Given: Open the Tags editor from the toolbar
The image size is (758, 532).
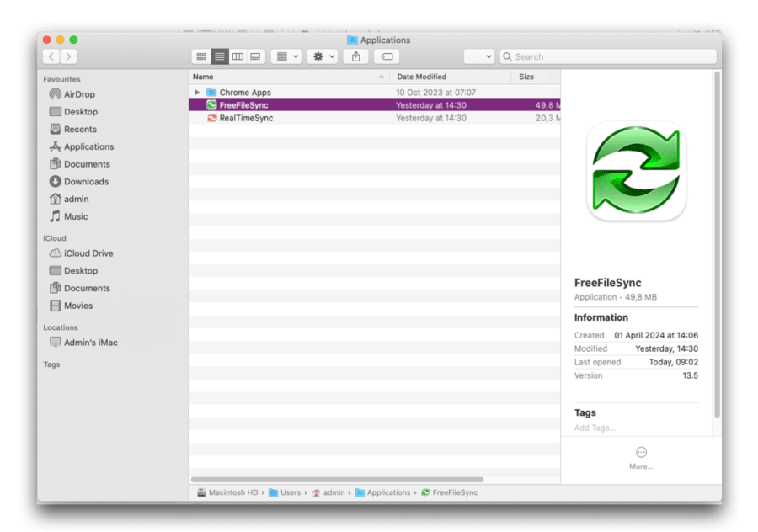Looking at the screenshot, I should pos(386,56).
